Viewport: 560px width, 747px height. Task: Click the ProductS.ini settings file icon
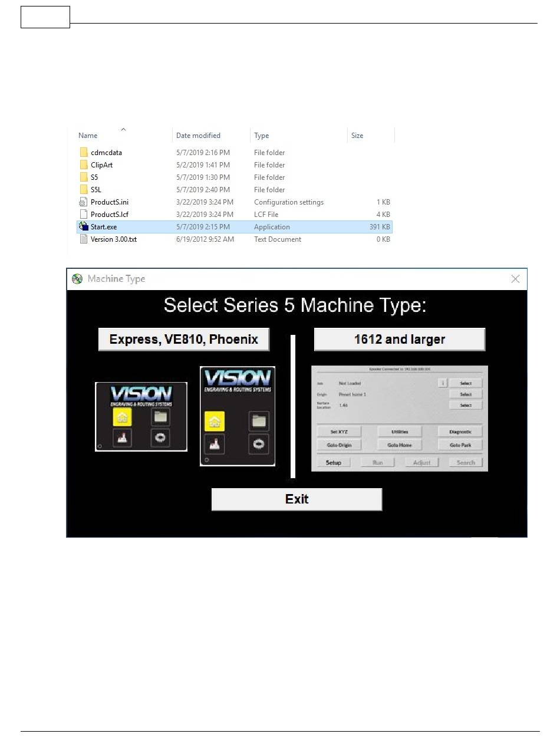[83, 202]
